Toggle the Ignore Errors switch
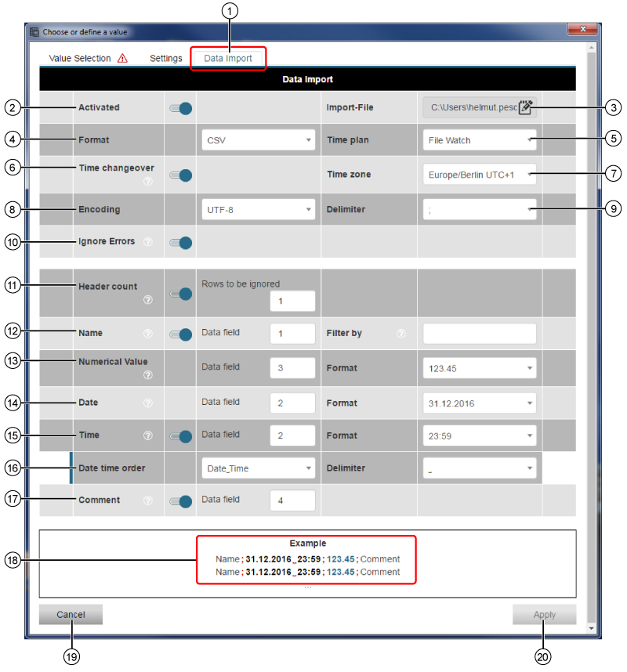The image size is (627, 672). pyautogui.click(x=181, y=243)
